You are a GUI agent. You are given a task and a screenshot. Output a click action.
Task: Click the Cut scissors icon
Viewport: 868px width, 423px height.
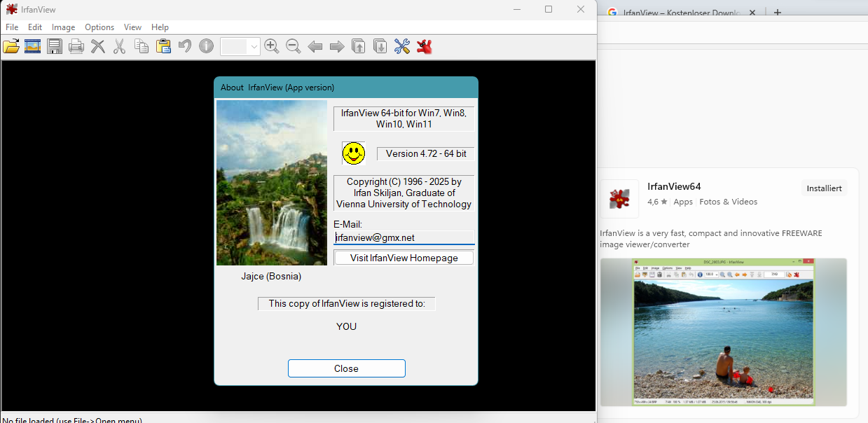(x=119, y=47)
